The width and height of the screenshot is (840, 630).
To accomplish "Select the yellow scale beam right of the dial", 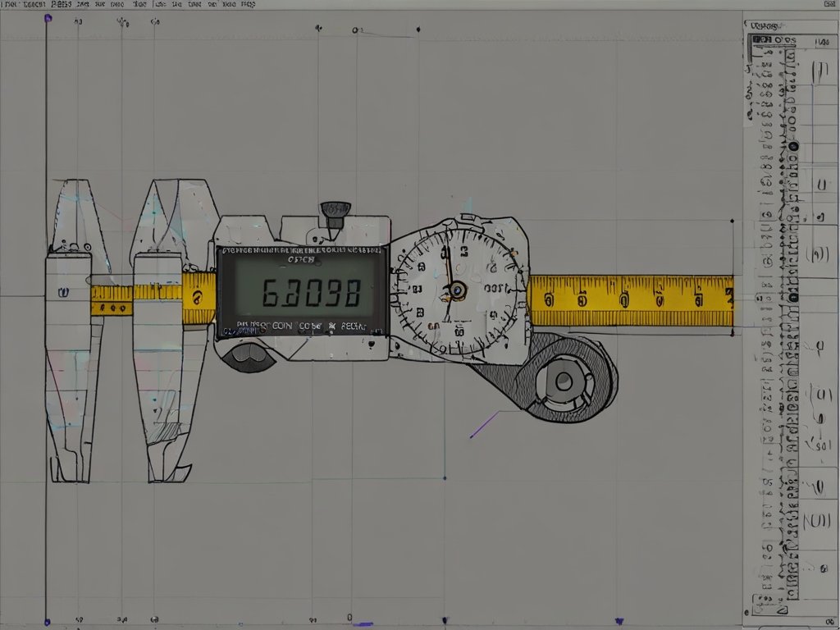I will tap(631, 300).
